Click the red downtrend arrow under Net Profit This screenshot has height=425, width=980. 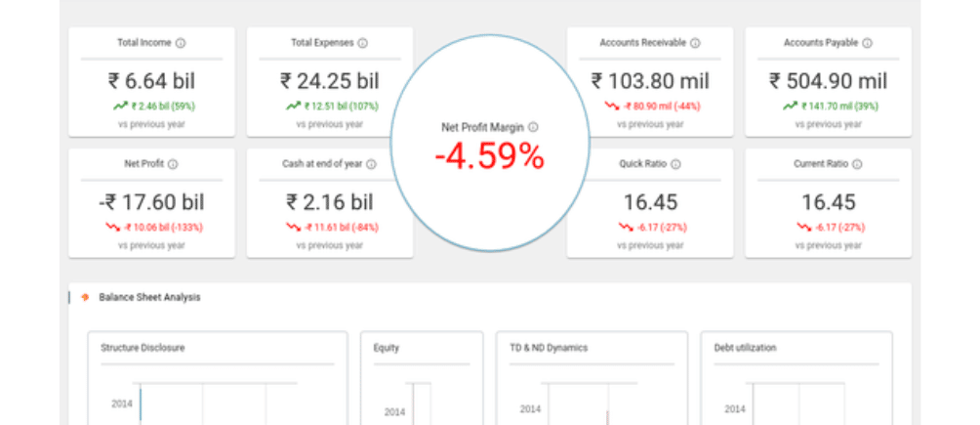pos(112,227)
